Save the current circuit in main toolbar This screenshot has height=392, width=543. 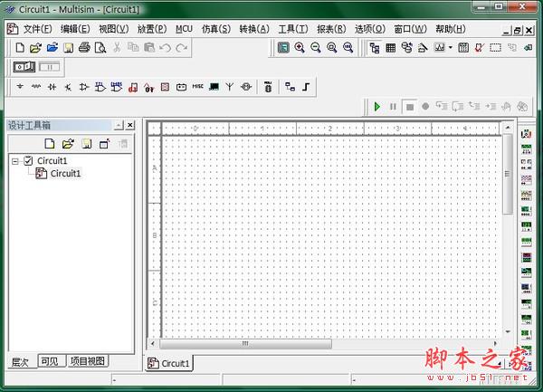click(68, 47)
